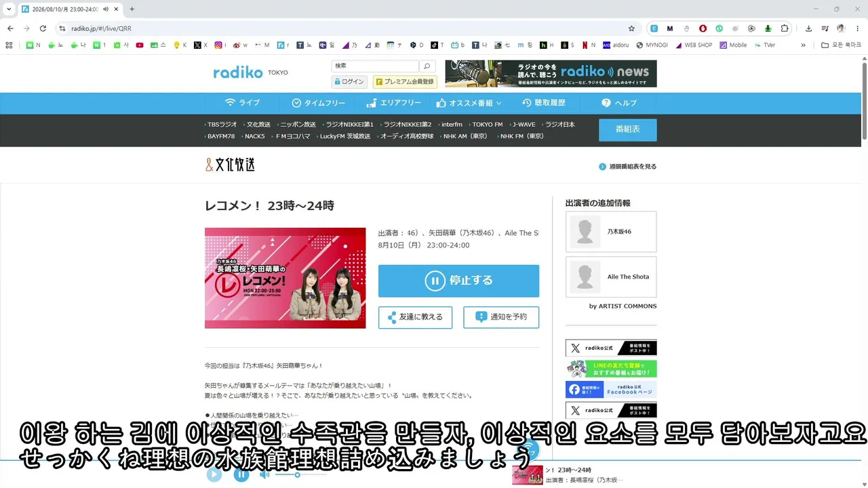
Task: Open the browser extensions puzzle menu
Action: 785,28
